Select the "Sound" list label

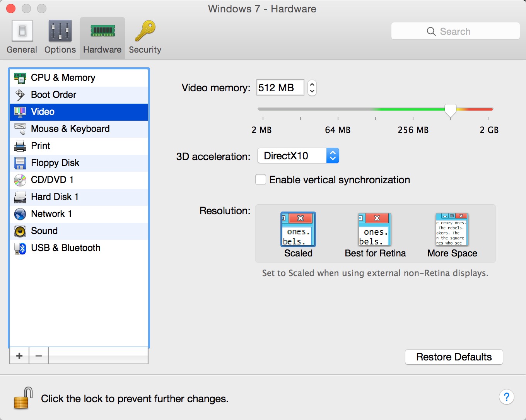click(x=44, y=231)
